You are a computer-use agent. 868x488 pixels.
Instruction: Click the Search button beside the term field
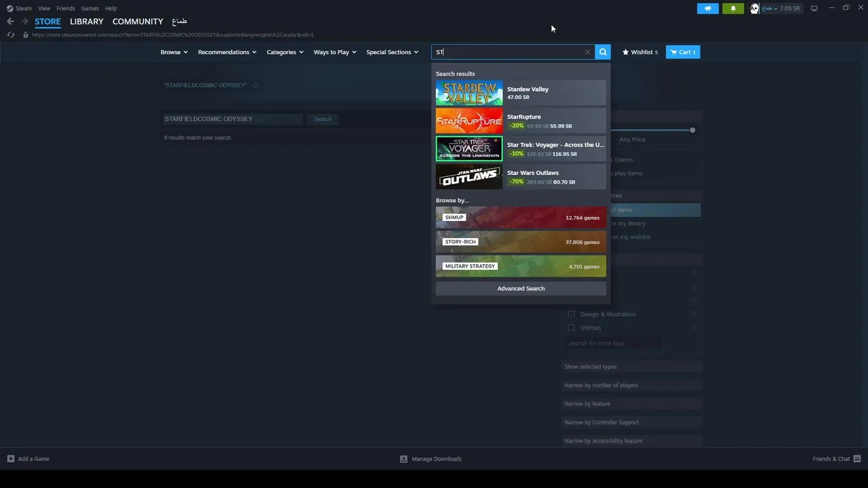(x=323, y=119)
